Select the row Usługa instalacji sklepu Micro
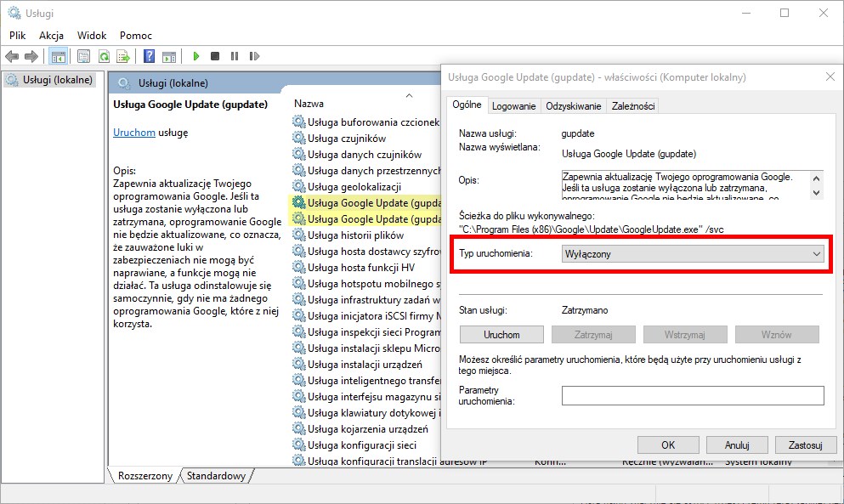Image resolution: width=844 pixels, height=504 pixels. click(366, 348)
